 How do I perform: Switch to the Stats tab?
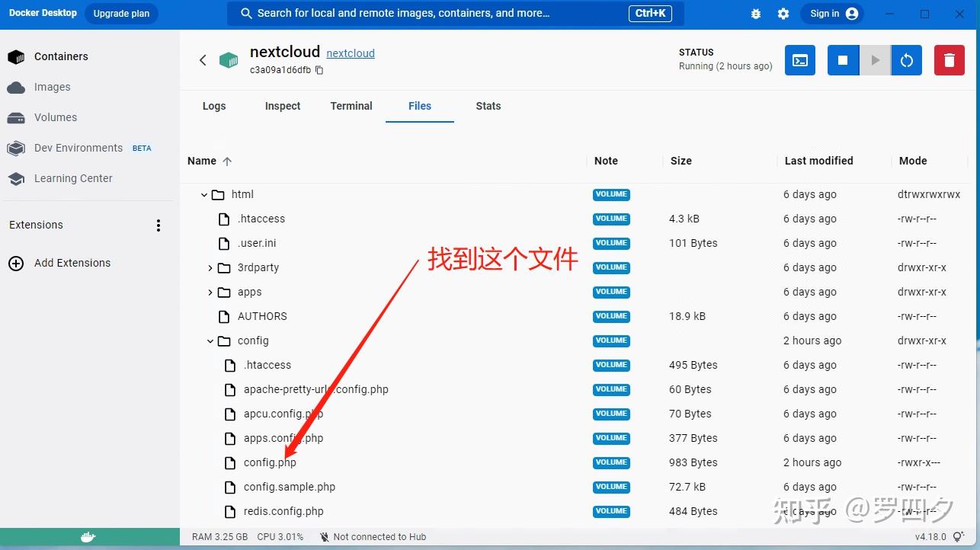[x=488, y=106]
